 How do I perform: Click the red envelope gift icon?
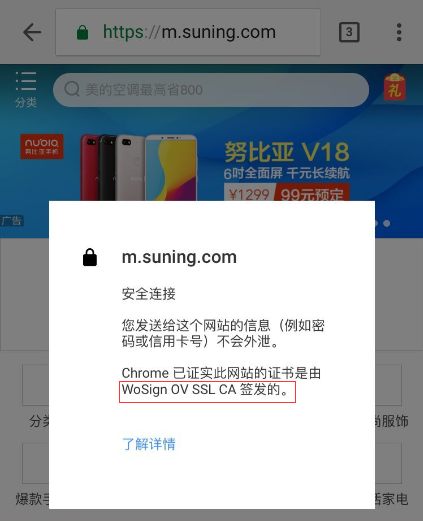(395, 87)
